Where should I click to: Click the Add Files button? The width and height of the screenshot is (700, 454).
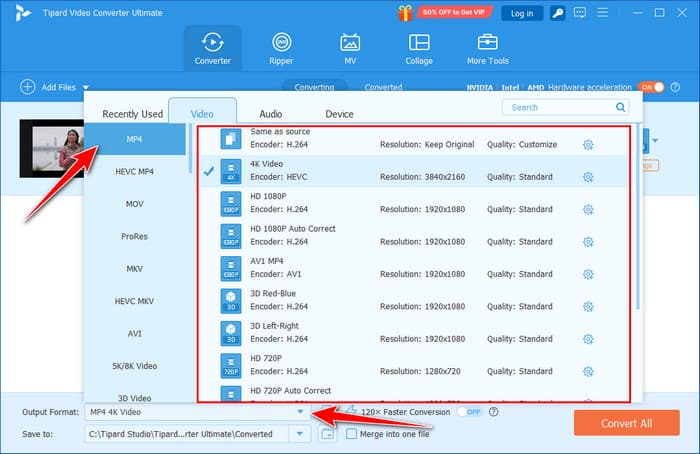(48, 87)
